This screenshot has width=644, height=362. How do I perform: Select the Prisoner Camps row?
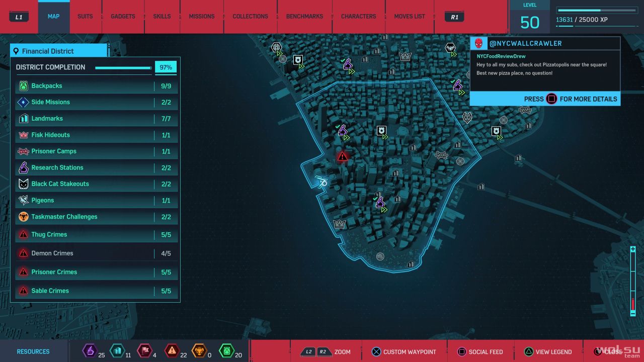96,151
